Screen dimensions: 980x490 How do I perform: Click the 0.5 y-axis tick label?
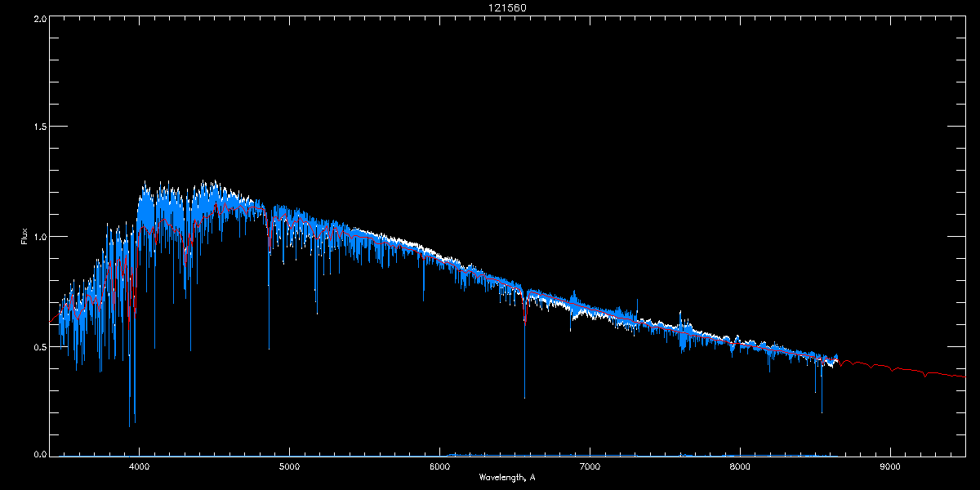tap(40, 346)
